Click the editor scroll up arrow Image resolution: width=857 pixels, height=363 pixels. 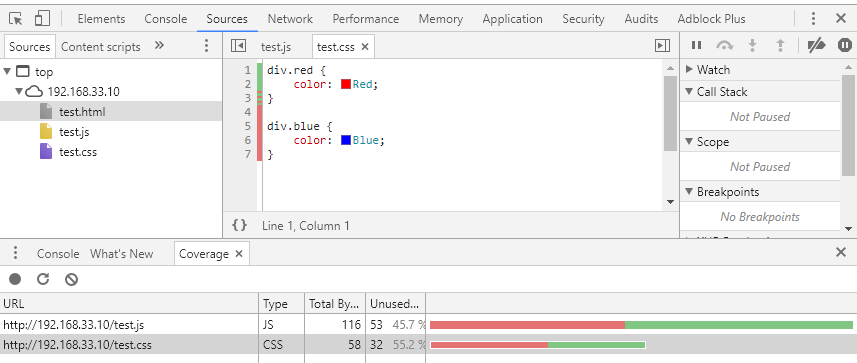point(671,68)
